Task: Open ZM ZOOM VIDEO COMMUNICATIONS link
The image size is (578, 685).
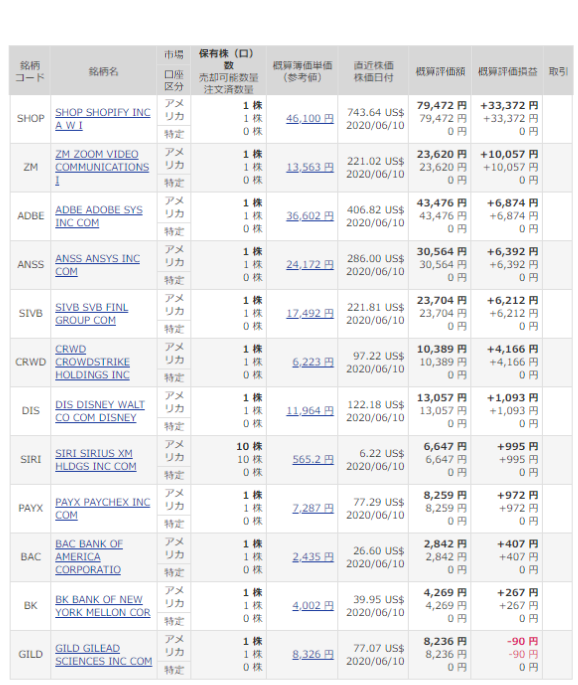Action: 102,167
